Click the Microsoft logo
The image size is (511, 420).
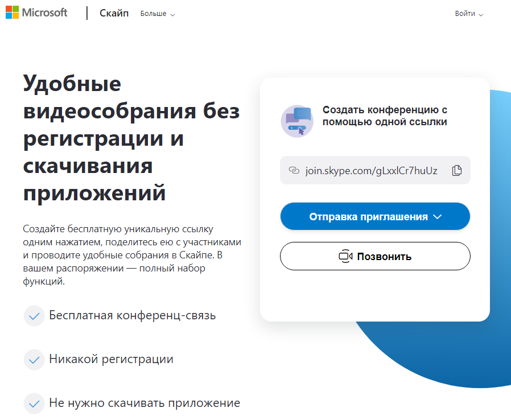click(36, 13)
